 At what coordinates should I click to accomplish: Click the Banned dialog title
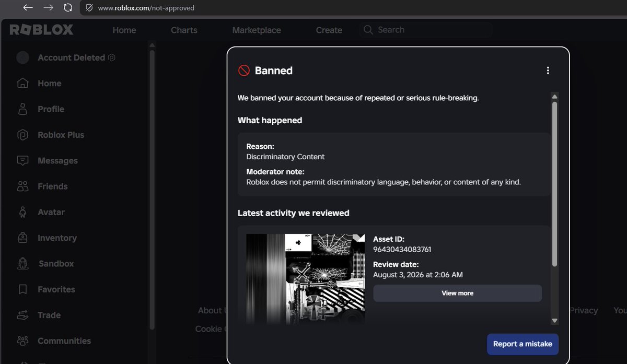(x=273, y=71)
